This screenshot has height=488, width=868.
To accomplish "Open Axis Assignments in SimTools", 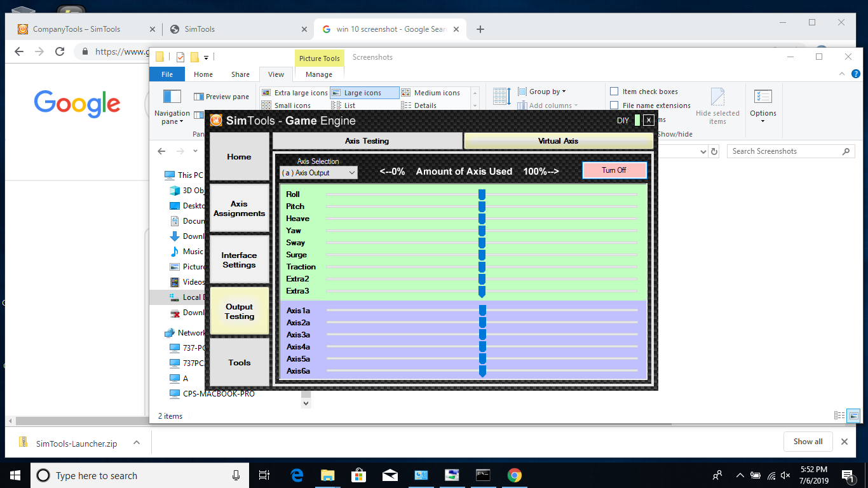I will [239, 208].
